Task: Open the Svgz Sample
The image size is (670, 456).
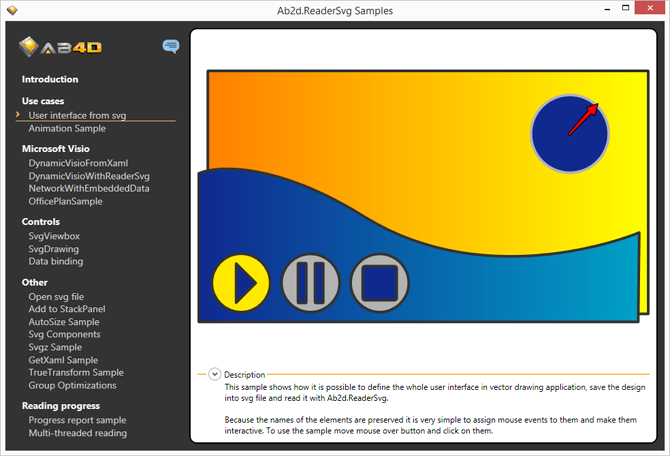Action: coord(55,347)
